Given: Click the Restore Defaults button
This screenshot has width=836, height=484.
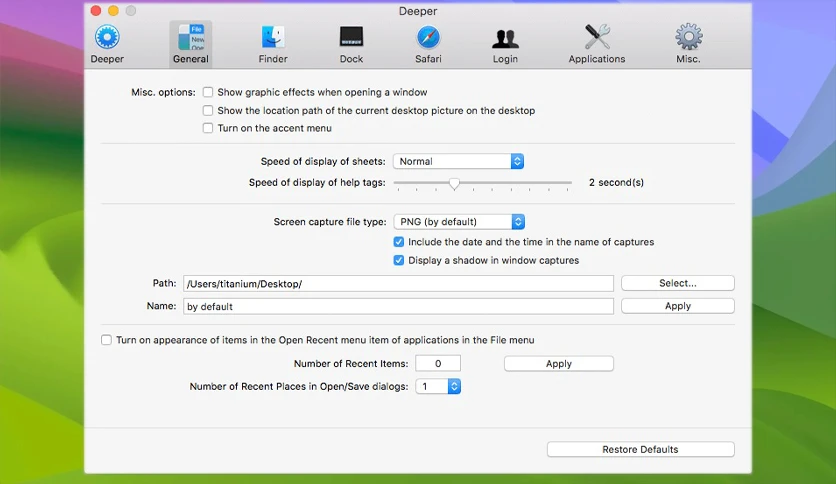Looking at the screenshot, I should coord(640,449).
